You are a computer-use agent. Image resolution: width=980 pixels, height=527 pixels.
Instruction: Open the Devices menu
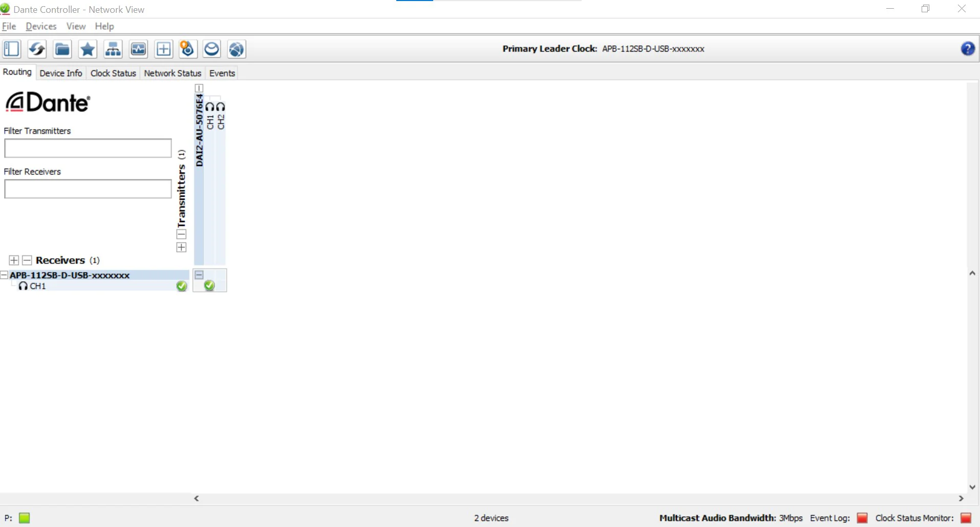pyautogui.click(x=41, y=26)
